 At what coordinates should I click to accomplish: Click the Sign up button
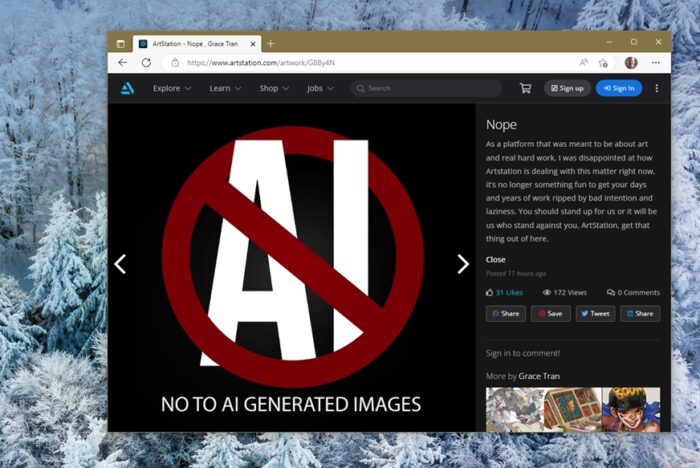click(x=567, y=88)
